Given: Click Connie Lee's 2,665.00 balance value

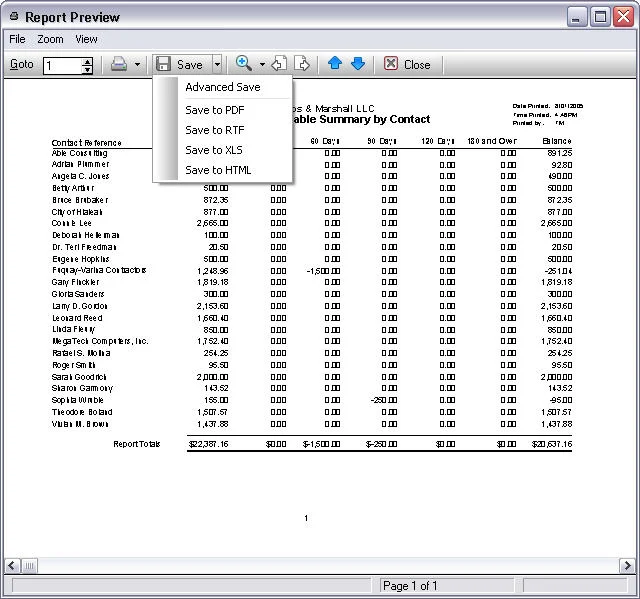Looking at the screenshot, I should (556, 223).
